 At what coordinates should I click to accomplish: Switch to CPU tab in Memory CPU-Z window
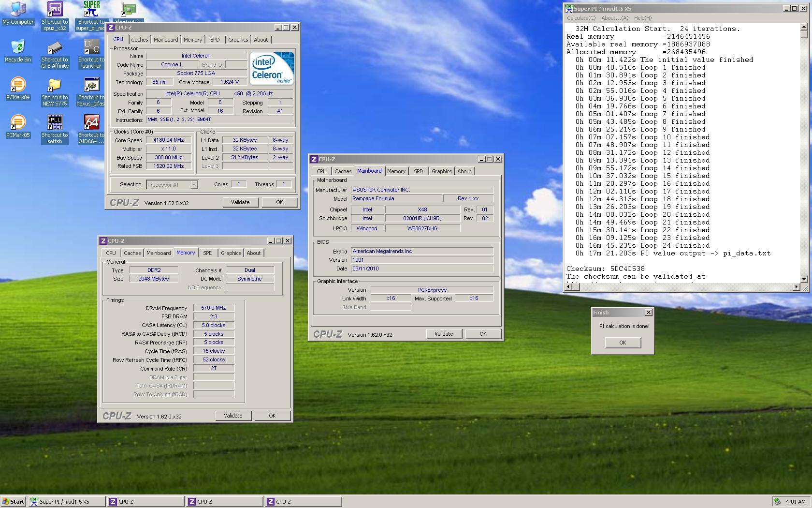(x=111, y=253)
